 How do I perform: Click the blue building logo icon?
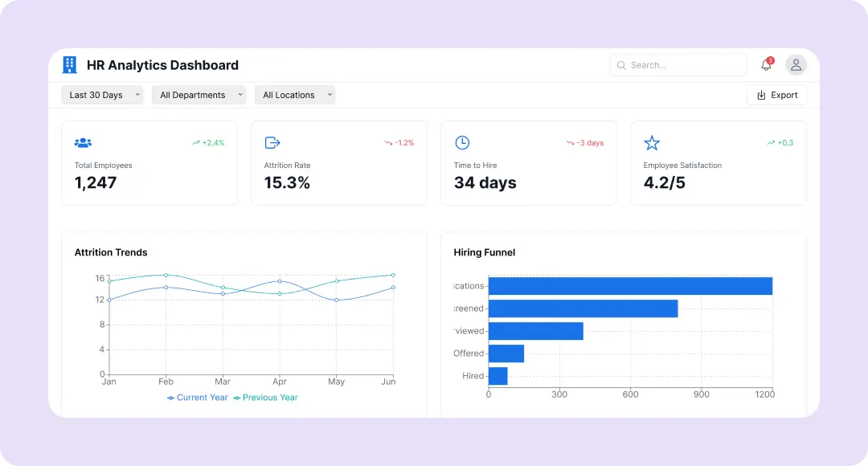click(70, 65)
